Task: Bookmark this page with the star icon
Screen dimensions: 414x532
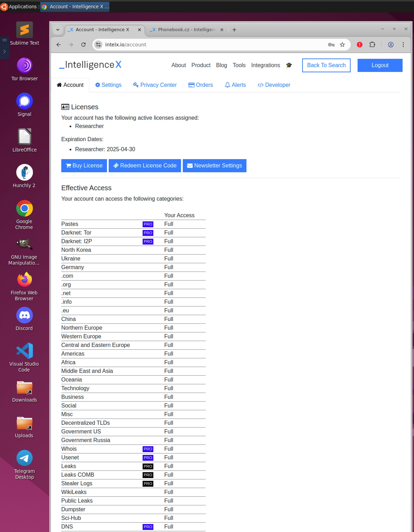Action: [x=342, y=45]
